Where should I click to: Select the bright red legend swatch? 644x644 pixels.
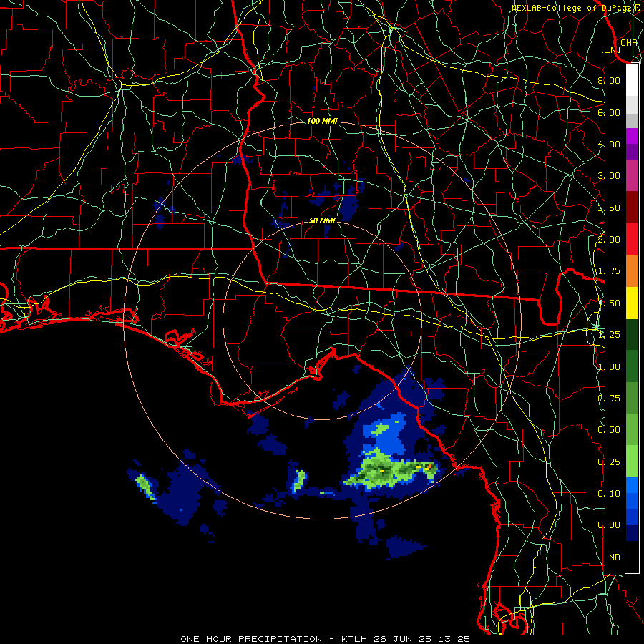click(x=632, y=239)
